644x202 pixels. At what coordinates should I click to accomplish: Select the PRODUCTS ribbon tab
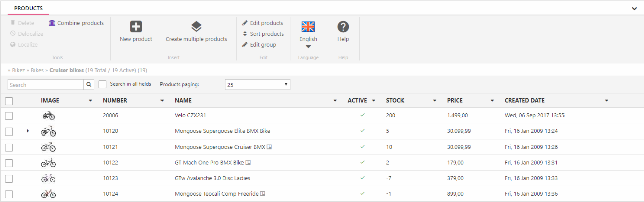click(x=28, y=8)
